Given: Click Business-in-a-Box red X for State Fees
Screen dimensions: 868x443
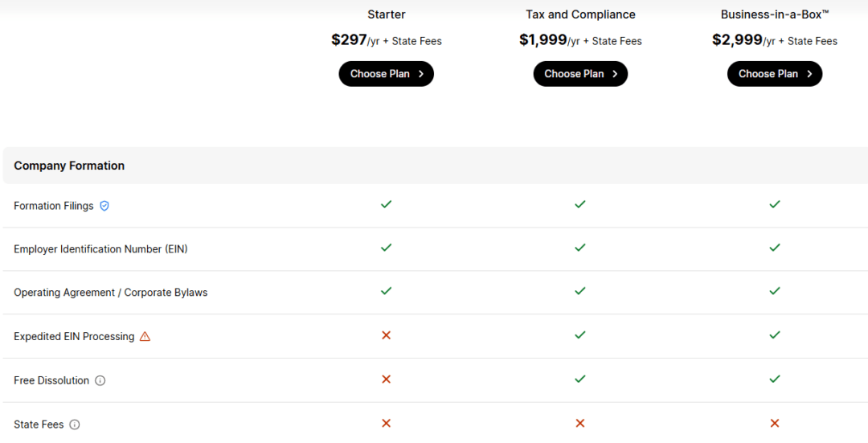Looking at the screenshot, I should [775, 423].
